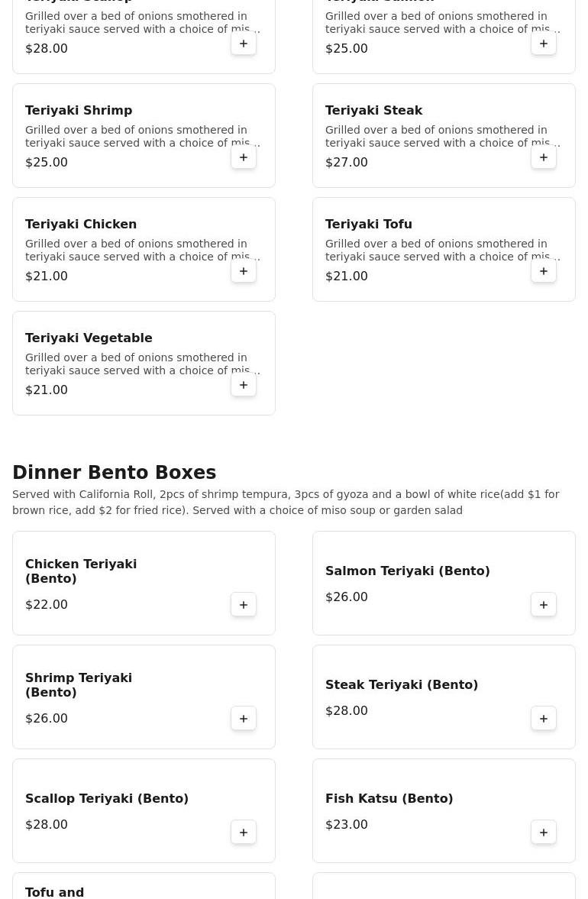Image resolution: width=588 pixels, height=899 pixels.
Task: Add Teriyaki Chicken with plus button
Action: [x=244, y=271]
